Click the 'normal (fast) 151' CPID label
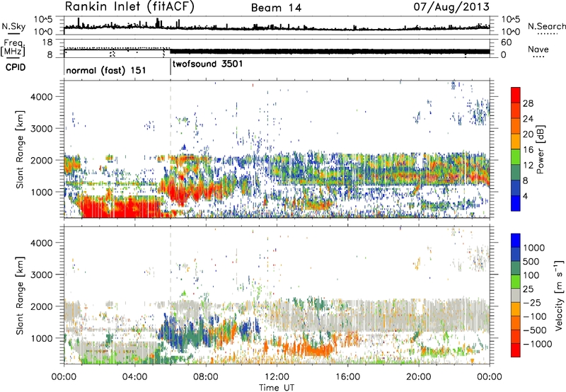The width and height of the screenshot is (566, 392). [105, 70]
